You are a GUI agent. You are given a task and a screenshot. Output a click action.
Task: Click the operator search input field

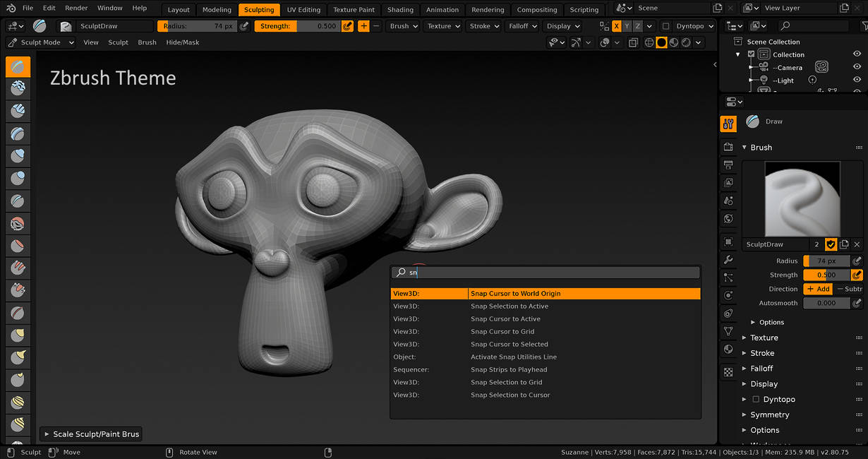click(545, 273)
